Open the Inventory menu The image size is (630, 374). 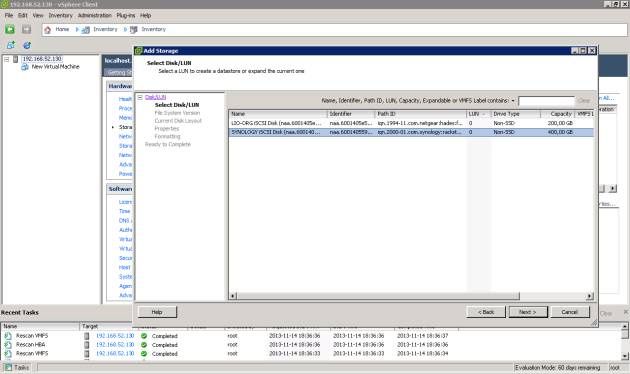click(61, 15)
